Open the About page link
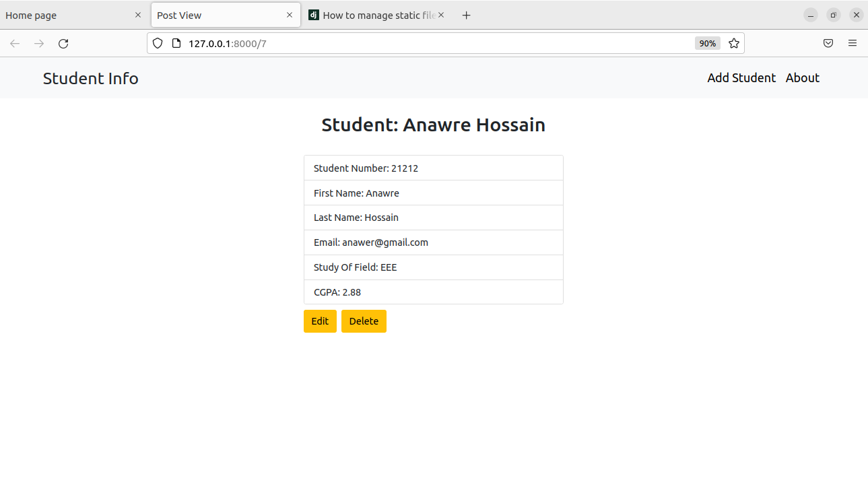 (802, 77)
